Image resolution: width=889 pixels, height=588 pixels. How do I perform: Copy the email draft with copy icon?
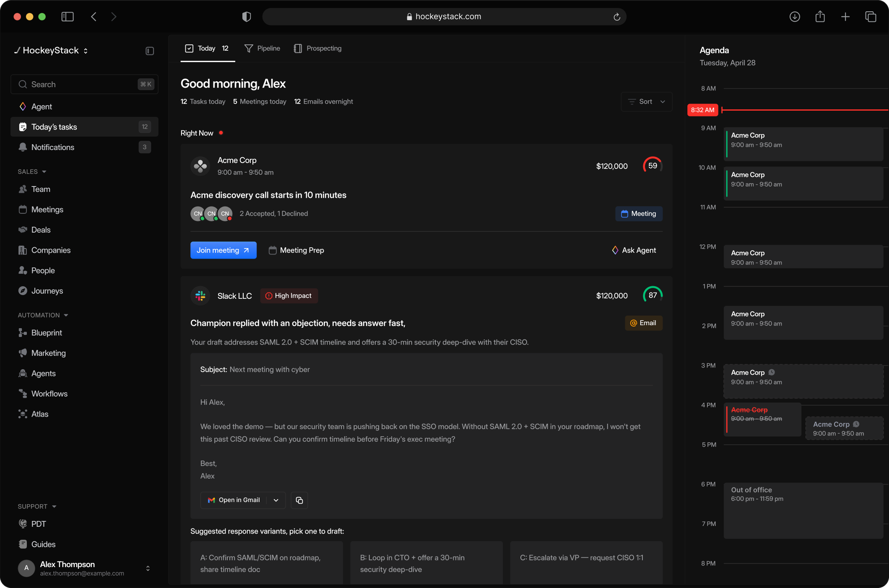[x=299, y=500]
